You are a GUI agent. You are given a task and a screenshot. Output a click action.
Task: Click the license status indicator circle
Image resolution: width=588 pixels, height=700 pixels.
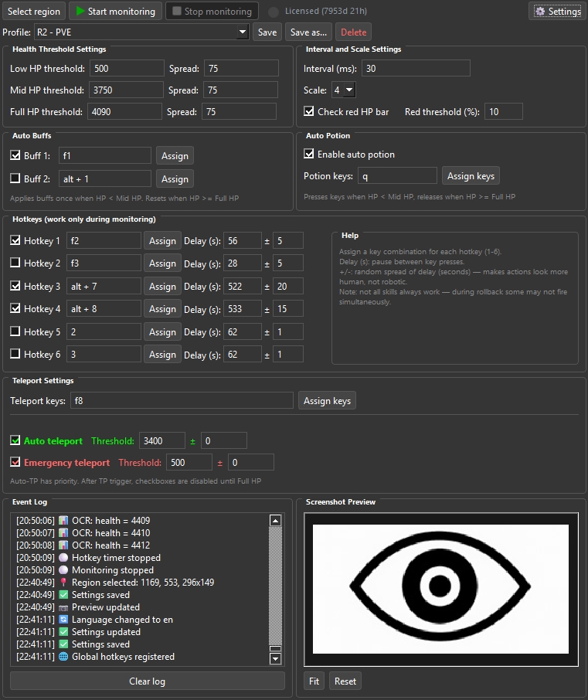coord(274,12)
